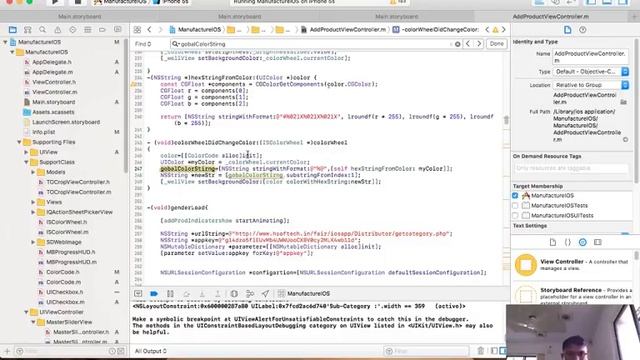
Task: Show the File inspector
Action: coord(567,30)
